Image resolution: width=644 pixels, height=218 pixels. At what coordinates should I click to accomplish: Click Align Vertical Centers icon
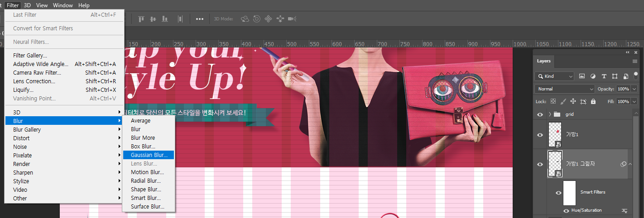pyautogui.click(x=153, y=19)
